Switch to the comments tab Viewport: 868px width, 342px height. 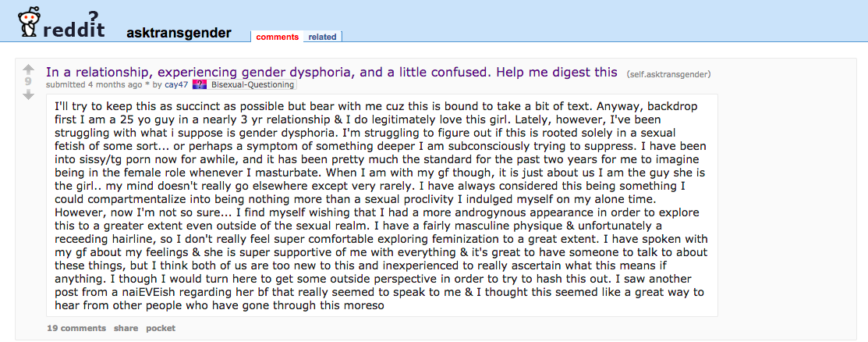pos(277,37)
